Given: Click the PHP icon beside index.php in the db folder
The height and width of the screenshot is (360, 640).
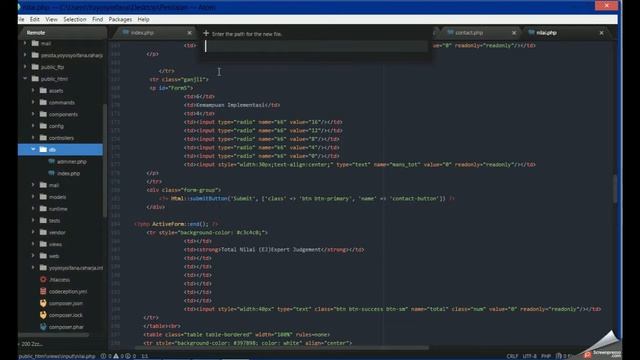Looking at the screenshot, I should (51, 173).
